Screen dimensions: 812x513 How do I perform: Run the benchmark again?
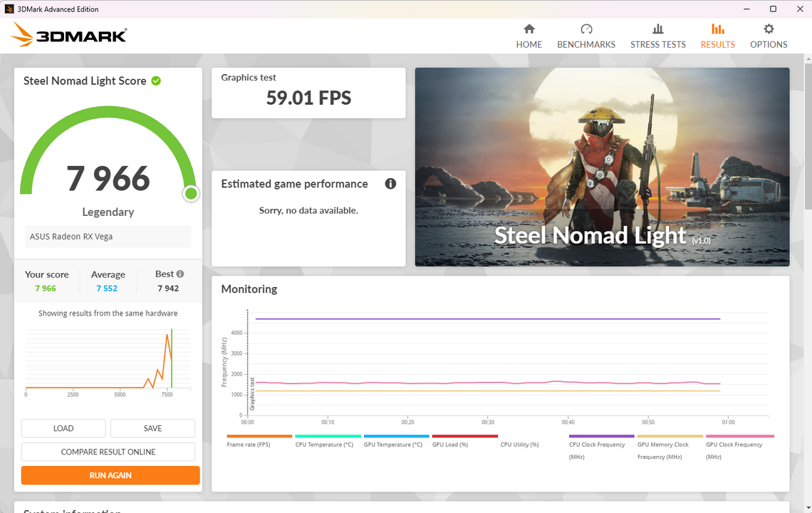click(110, 475)
